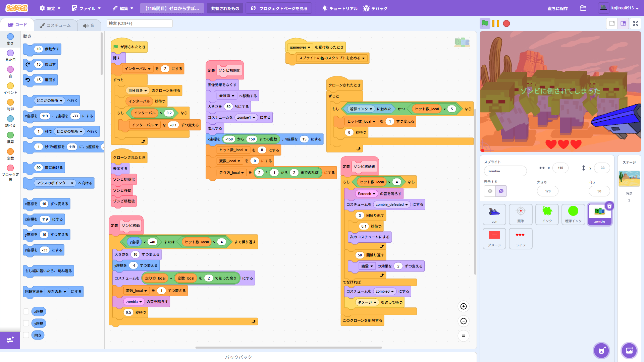Enable the y座標 variable checkbox
The height and width of the screenshot is (362, 644).
tap(26, 323)
